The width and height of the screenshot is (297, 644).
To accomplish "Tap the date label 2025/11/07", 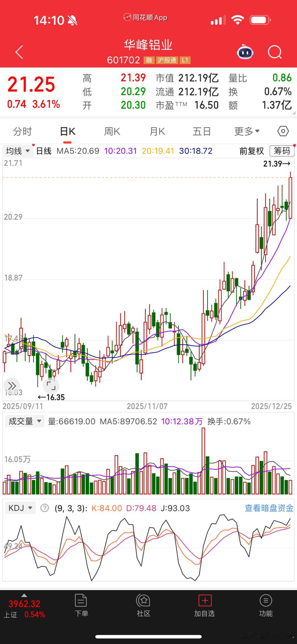I will (147, 406).
